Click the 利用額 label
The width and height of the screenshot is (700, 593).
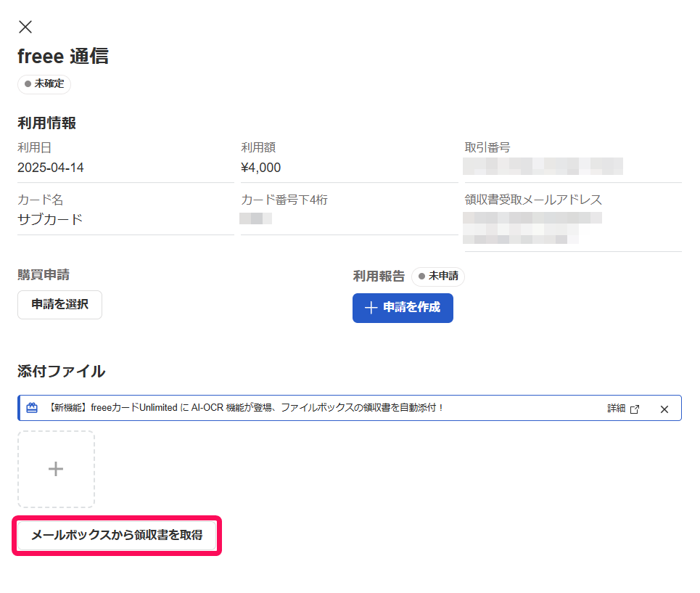[x=258, y=147]
